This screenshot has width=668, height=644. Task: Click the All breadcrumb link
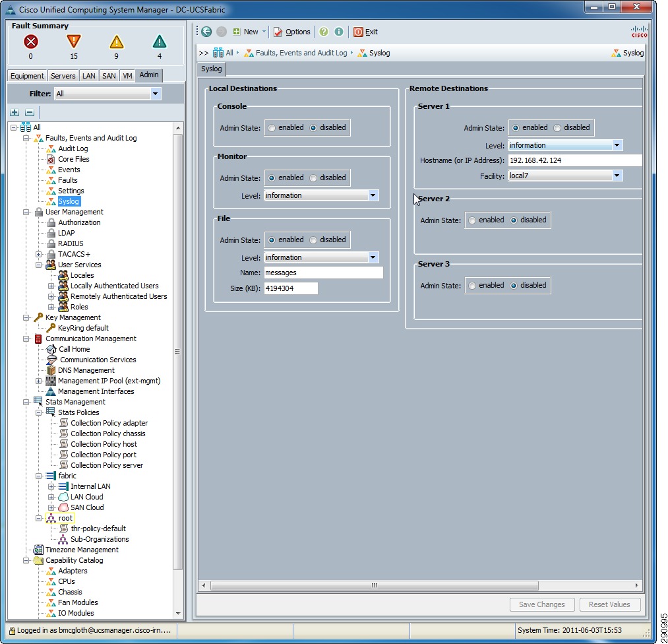point(224,53)
